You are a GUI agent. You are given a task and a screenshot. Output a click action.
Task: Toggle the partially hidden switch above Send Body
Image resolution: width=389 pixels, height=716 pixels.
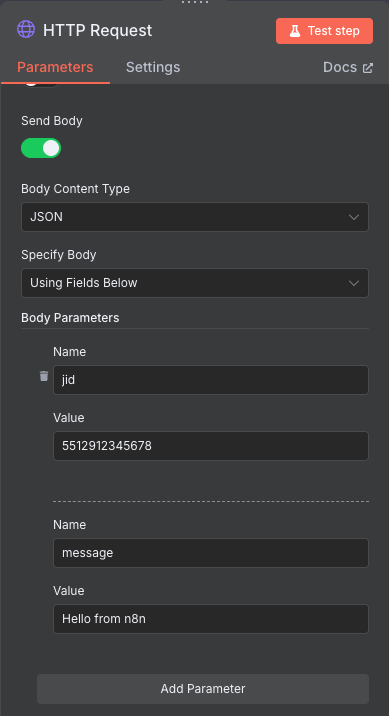pos(41,85)
